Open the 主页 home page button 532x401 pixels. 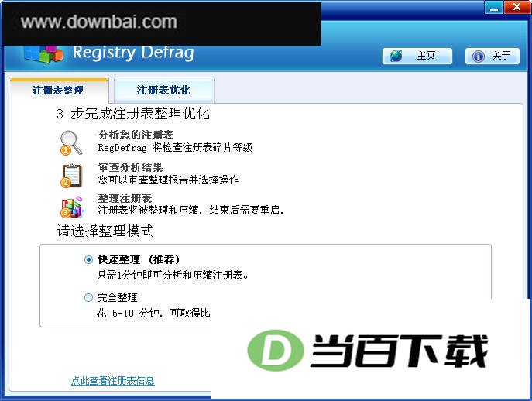417,56
